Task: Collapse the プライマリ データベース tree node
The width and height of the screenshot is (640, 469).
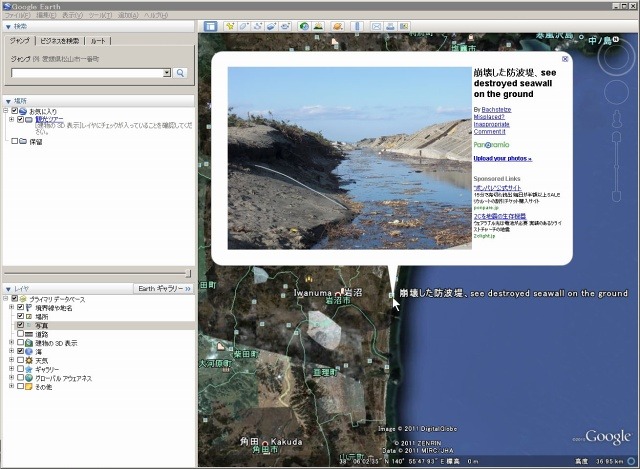Action: 6,299
